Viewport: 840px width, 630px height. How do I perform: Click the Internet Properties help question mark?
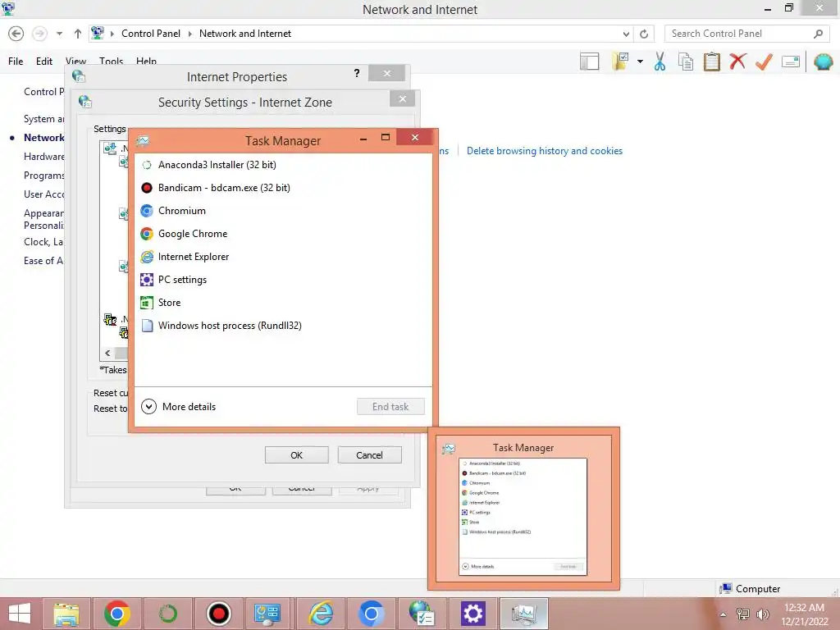357,73
